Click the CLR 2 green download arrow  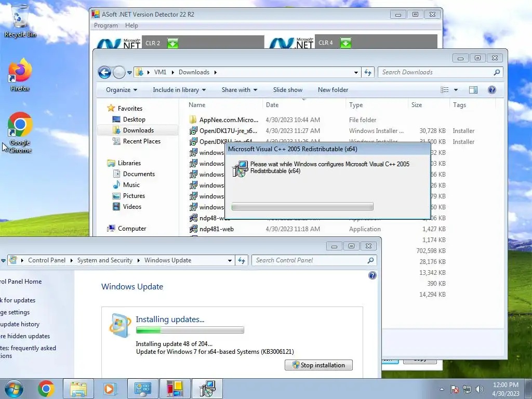pyautogui.click(x=172, y=44)
